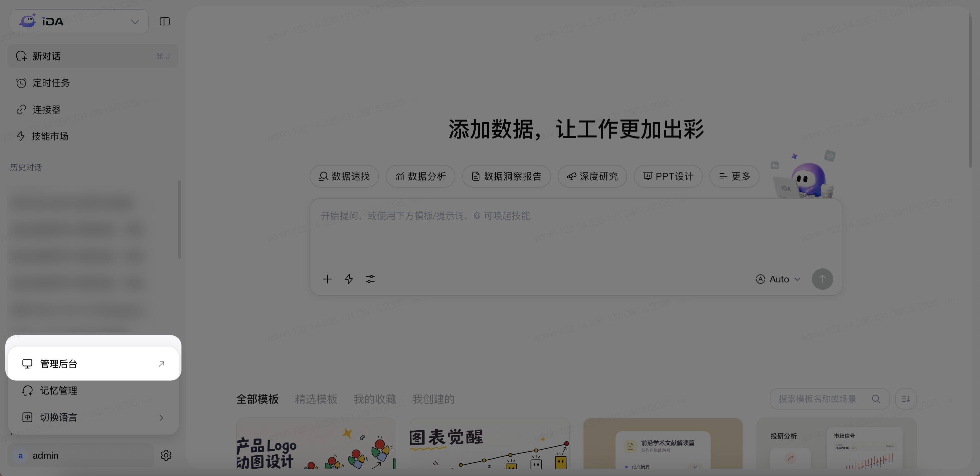Expand 切换语言 language submenu
The height and width of the screenshot is (476, 980).
click(93, 417)
